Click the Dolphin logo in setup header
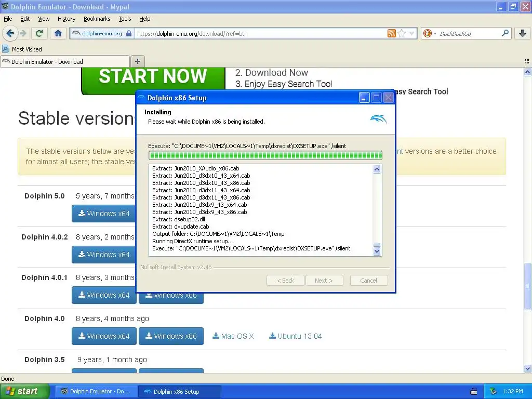This screenshot has width=532, height=399. coord(378,119)
